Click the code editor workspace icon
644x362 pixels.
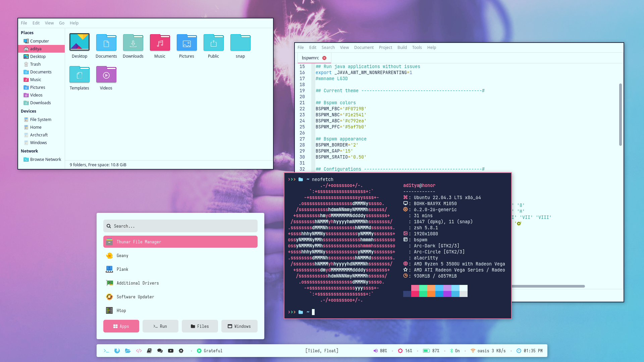pos(139,351)
